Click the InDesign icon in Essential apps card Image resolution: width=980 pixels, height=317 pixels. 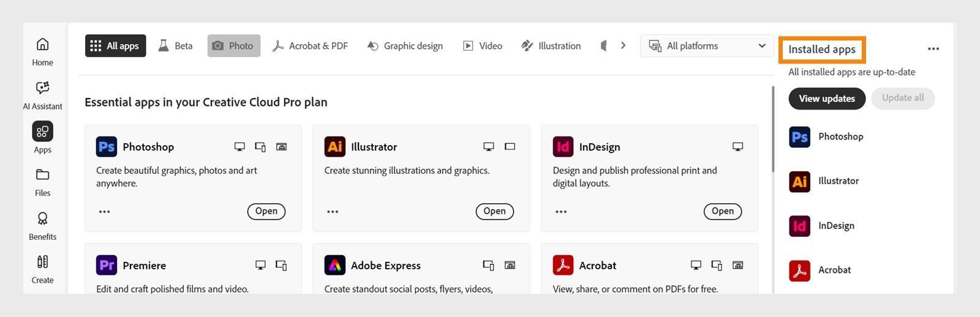563,147
